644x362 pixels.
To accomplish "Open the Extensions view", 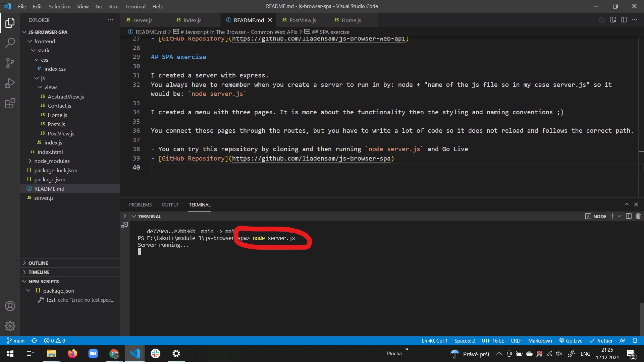I will (x=10, y=103).
